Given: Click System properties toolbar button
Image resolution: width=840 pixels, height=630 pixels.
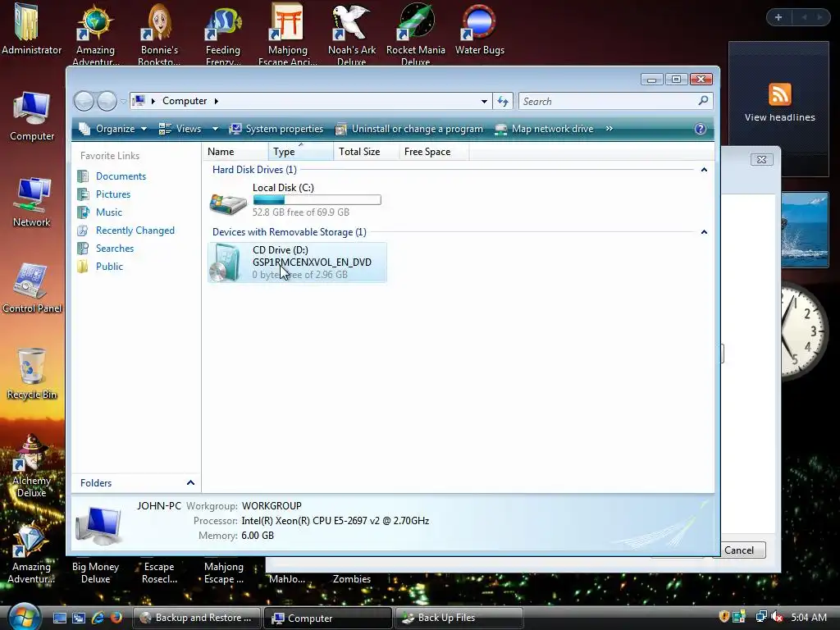Looking at the screenshot, I should [x=276, y=129].
